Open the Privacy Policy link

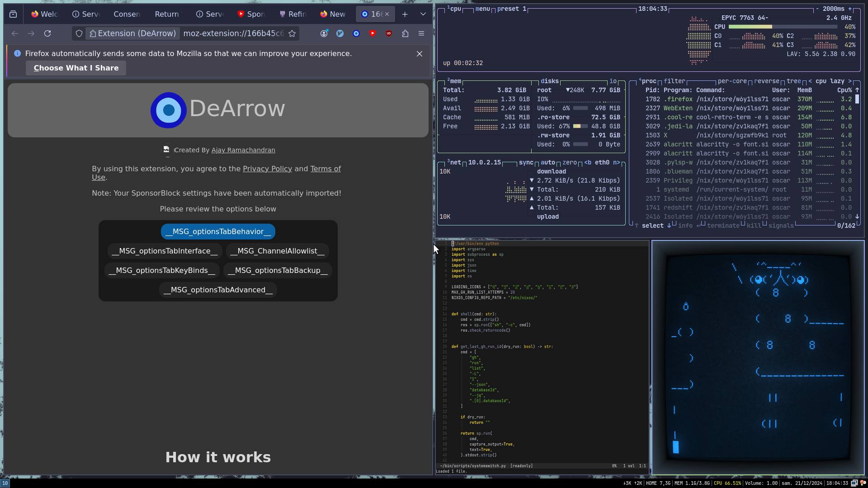coord(267,169)
